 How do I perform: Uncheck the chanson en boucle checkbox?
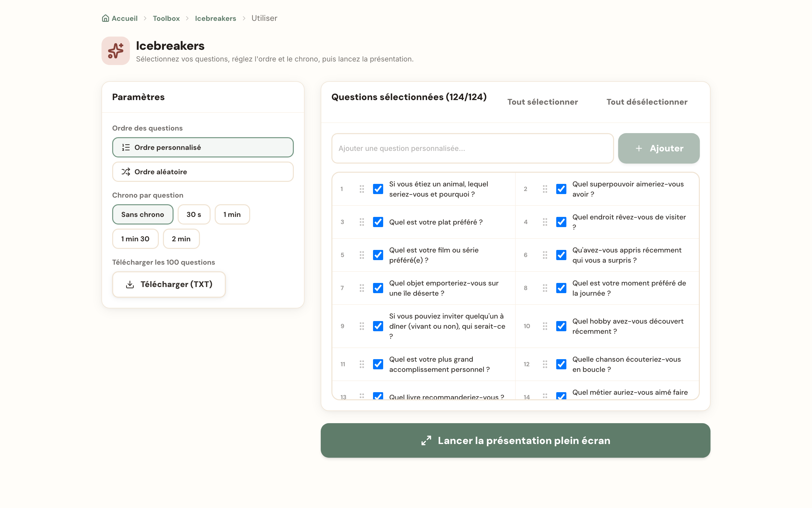561,364
